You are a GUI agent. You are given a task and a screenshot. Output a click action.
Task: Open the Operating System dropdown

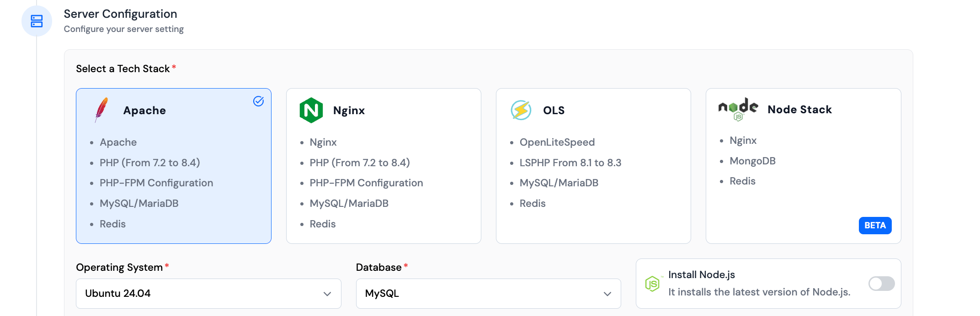pyautogui.click(x=208, y=294)
